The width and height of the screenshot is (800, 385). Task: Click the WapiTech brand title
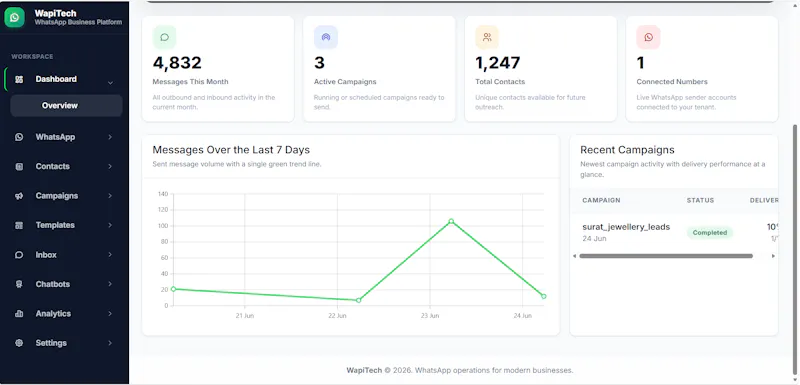point(55,13)
